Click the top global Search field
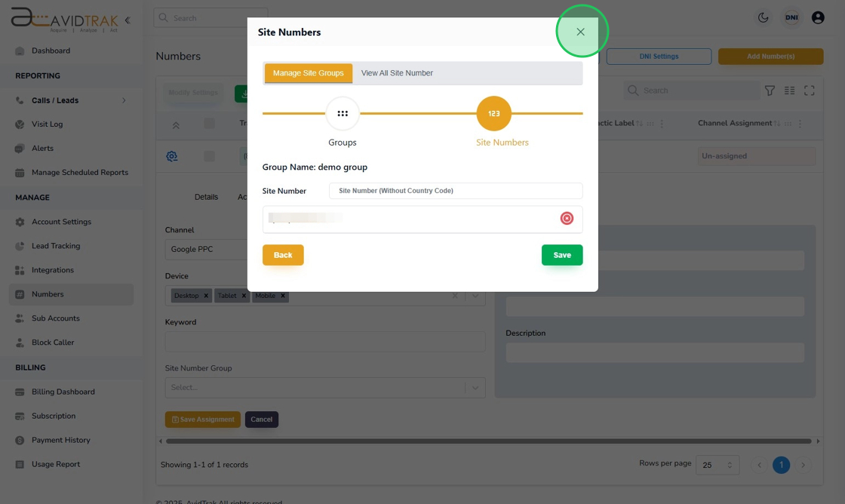 click(x=210, y=18)
